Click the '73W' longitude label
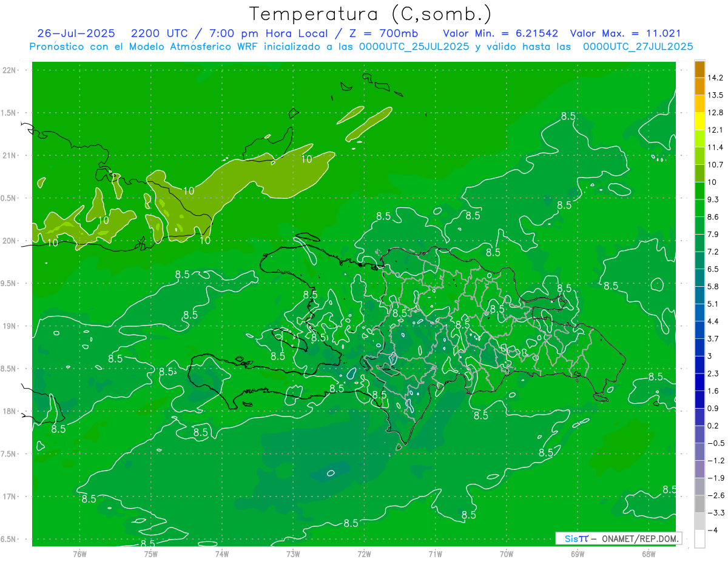 point(293,554)
